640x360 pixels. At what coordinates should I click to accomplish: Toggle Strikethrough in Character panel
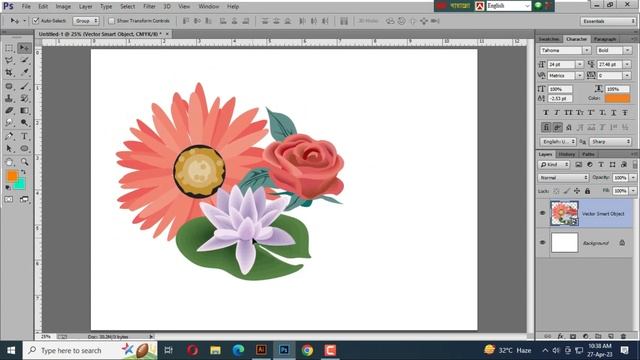pos(625,113)
